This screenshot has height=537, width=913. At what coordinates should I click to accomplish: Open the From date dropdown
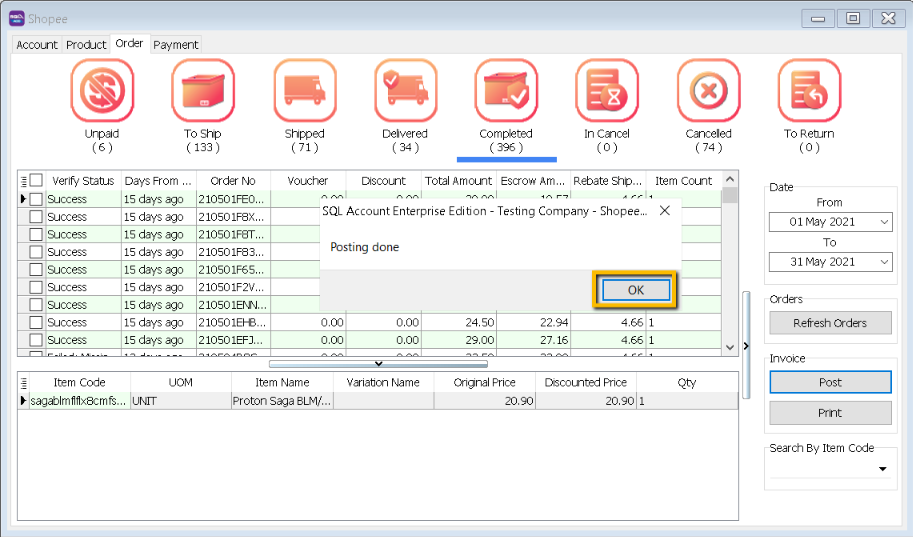click(883, 222)
